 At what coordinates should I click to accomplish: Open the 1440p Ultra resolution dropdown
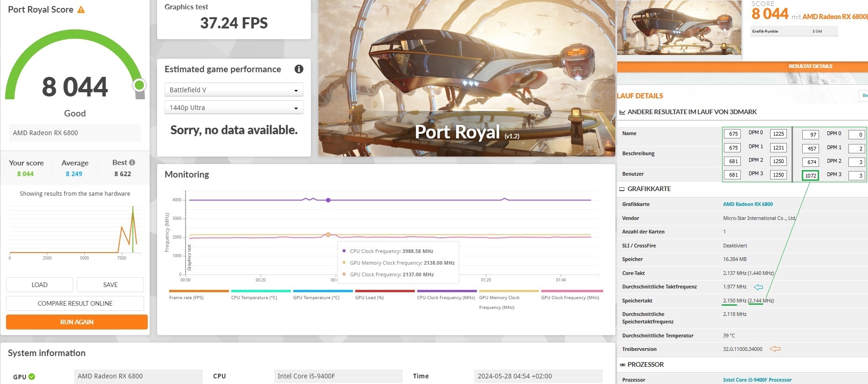[234, 107]
